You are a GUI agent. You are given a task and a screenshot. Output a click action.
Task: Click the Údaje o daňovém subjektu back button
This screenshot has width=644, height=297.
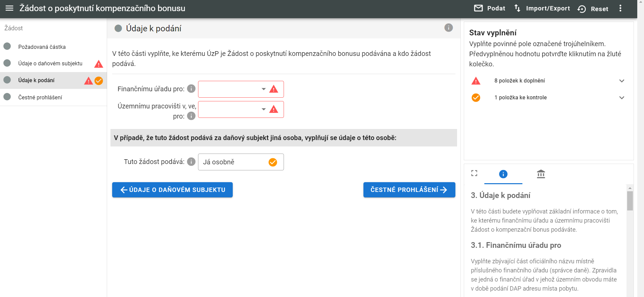172,190
